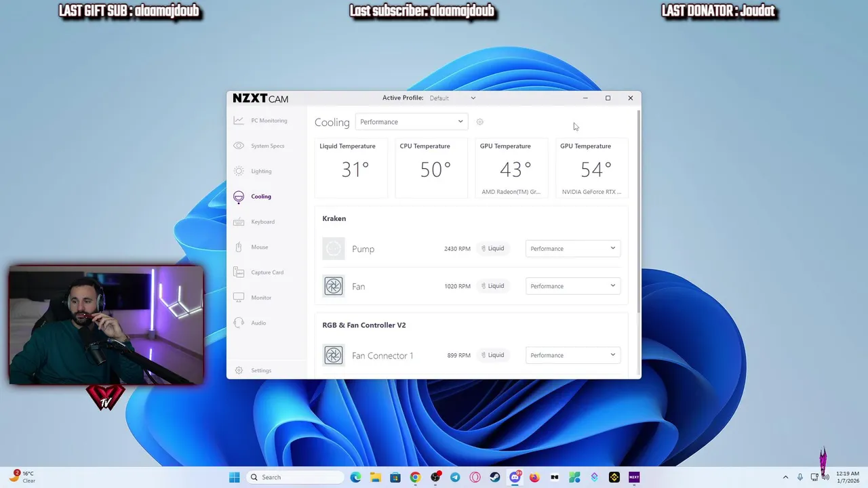Open Fan Connector 1 Performance dropdown

573,355
